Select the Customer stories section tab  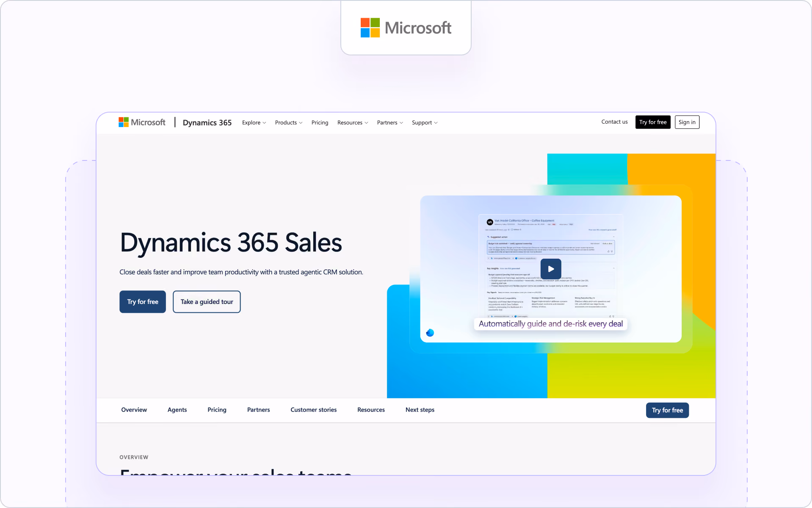[x=313, y=410]
